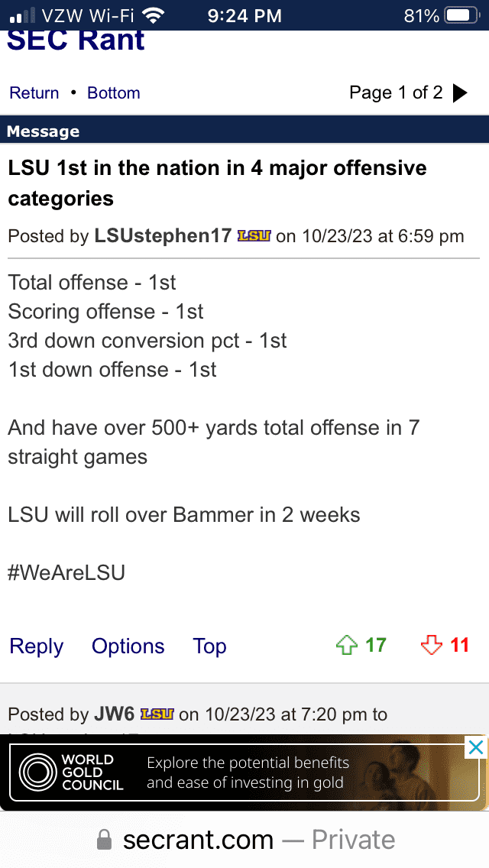Tap the gold investing ad banner text
The image size is (489, 868).
click(x=248, y=772)
